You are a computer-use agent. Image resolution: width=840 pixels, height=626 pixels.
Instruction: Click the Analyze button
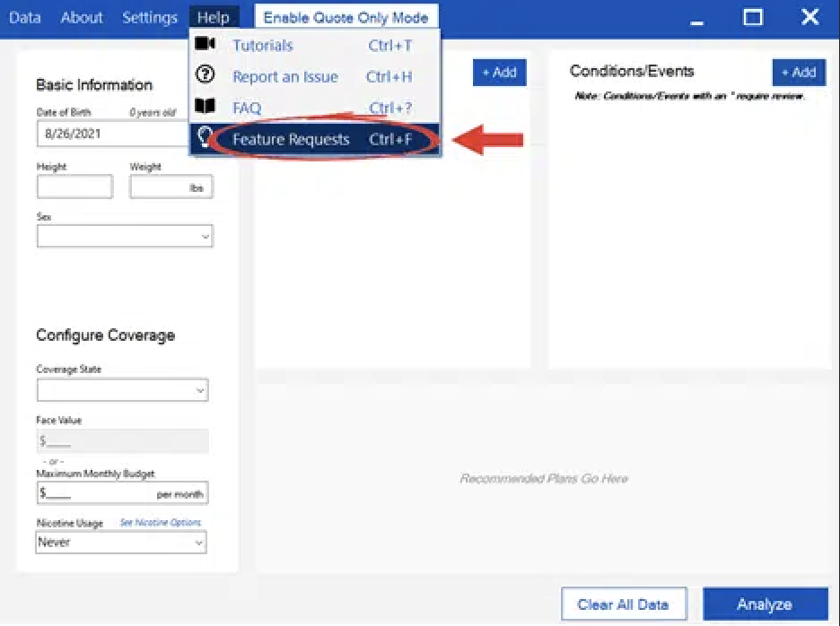[764, 604]
